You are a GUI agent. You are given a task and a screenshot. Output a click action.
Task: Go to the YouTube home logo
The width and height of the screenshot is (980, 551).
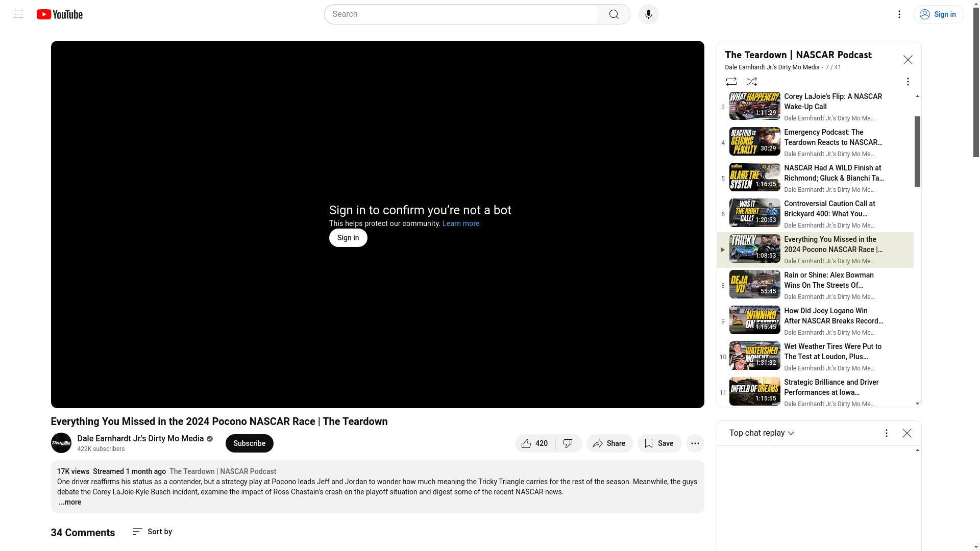(x=60, y=14)
